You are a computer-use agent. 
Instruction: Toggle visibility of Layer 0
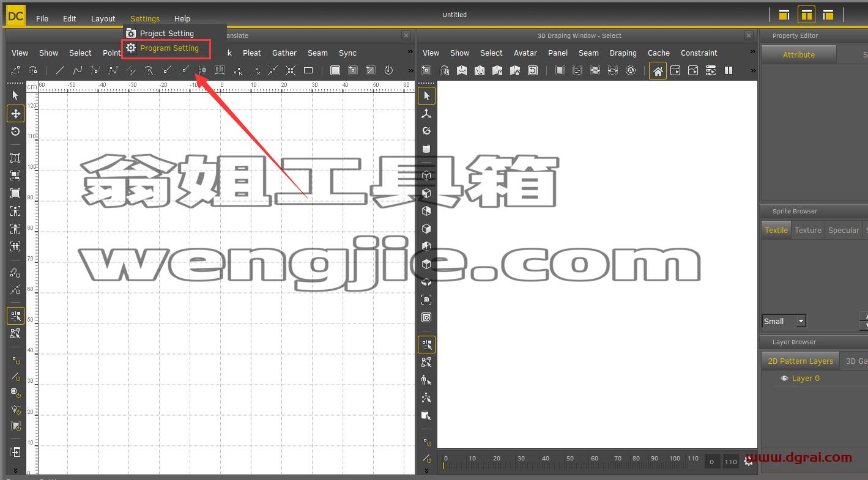pos(784,378)
